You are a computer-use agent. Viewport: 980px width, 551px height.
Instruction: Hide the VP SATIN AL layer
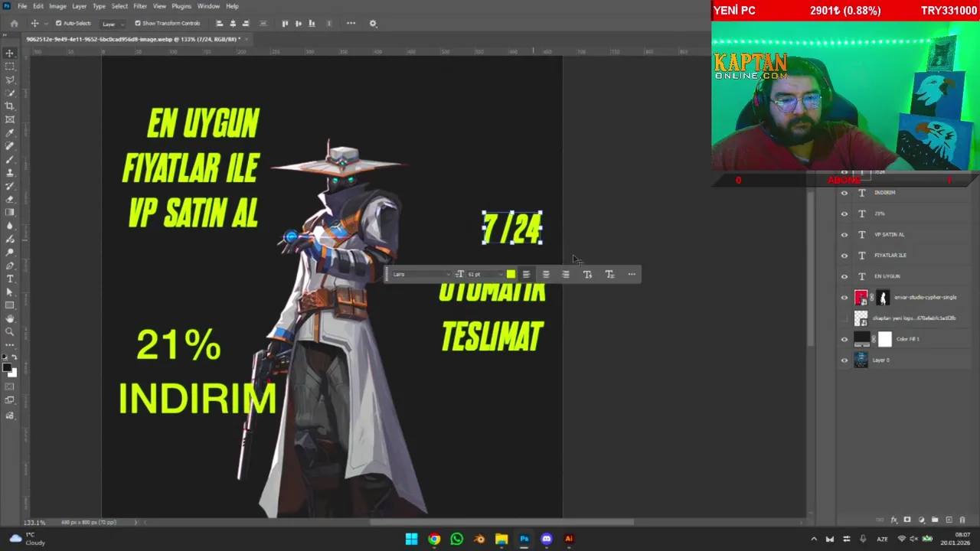[x=844, y=235]
